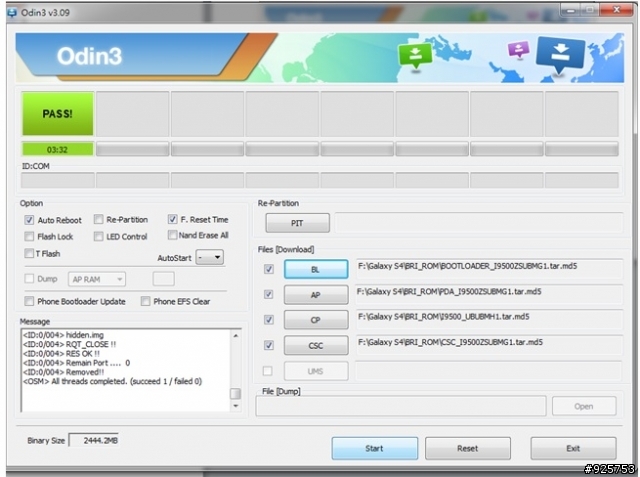Toggle the Auto Reboot checkbox

(29, 220)
